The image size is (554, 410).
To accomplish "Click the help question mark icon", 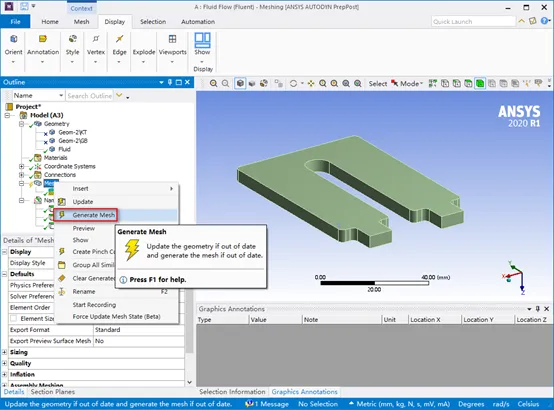I will (x=544, y=21).
